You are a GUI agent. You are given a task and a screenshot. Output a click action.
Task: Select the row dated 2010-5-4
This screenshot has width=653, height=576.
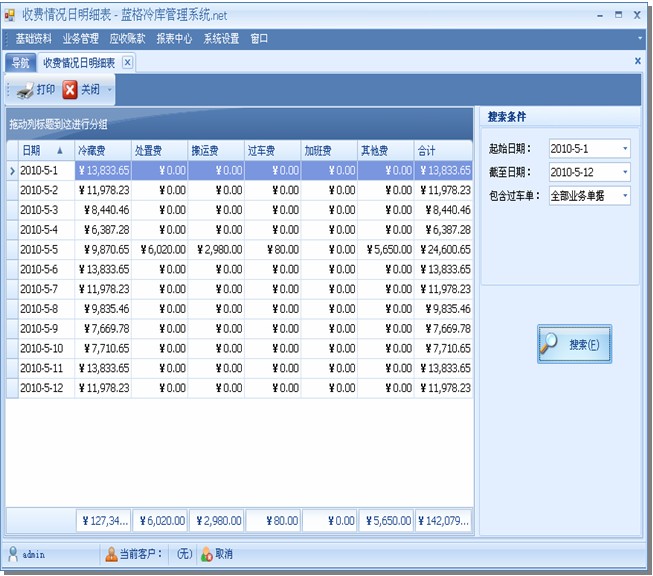[x=239, y=230]
